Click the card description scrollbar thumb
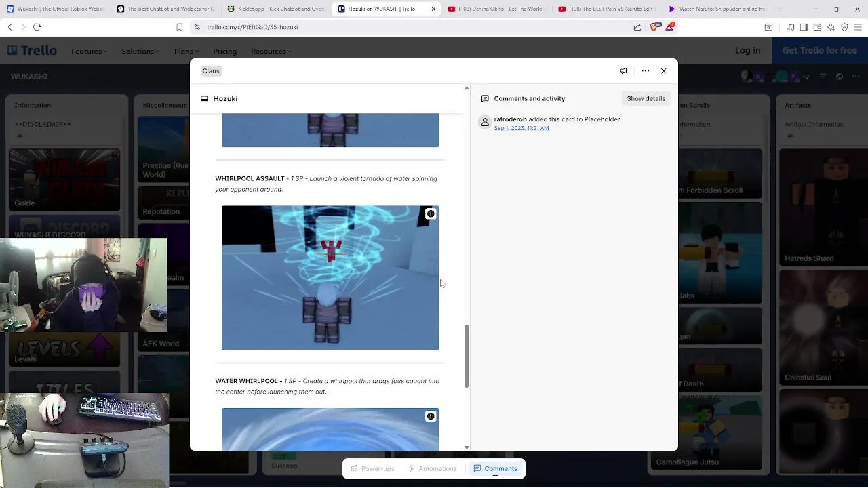The width and height of the screenshot is (868, 488). click(x=467, y=357)
